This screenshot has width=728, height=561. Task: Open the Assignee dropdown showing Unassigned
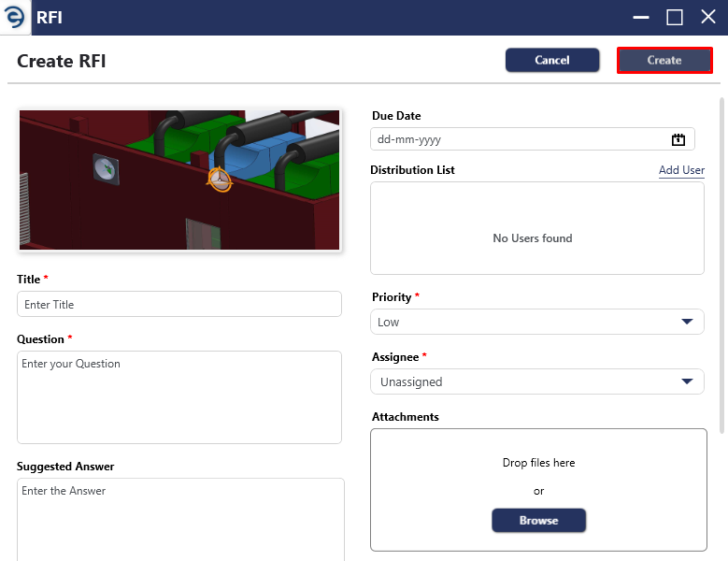click(x=537, y=381)
